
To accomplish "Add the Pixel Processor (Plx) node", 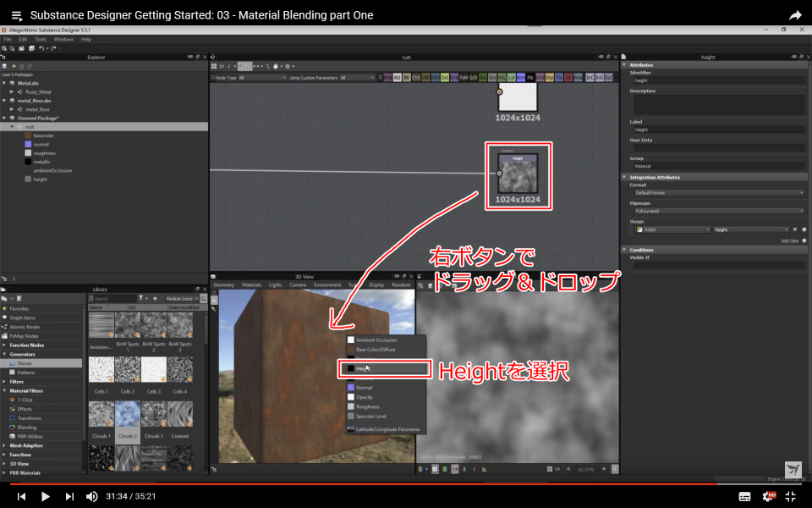I will [530, 77].
